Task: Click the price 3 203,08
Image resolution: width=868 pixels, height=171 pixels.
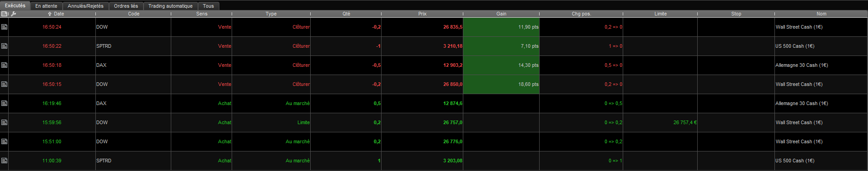Action: click(x=453, y=161)
